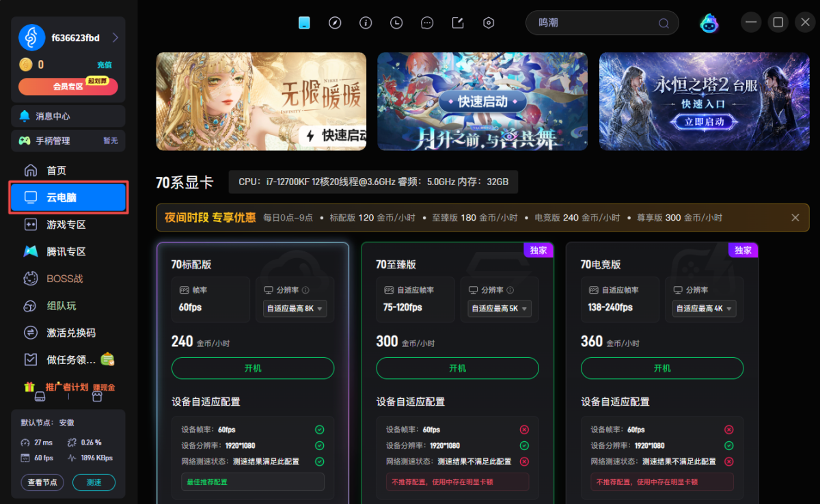Open 月升之前 与谁共舞 banner
Viewport: 820px width, 504px height.
[482, 101]
